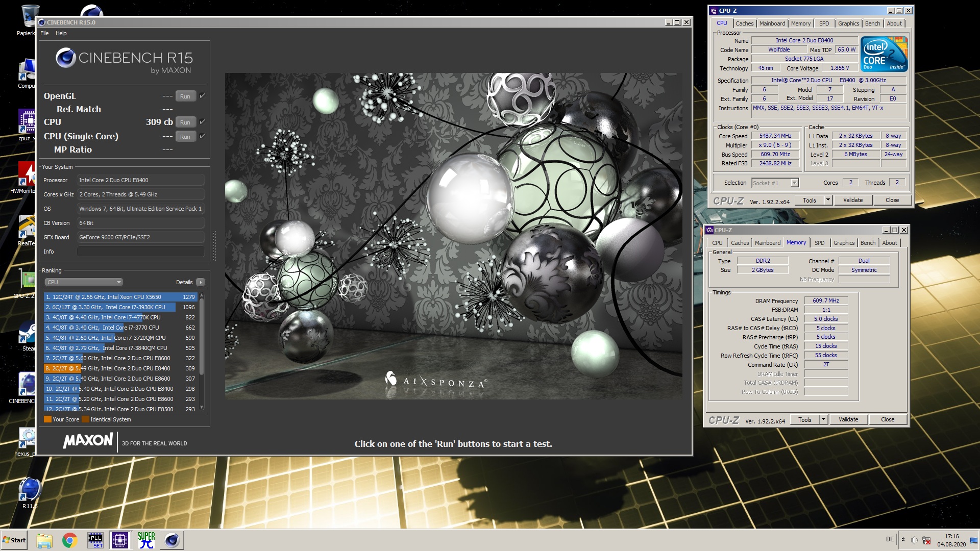Expand Tools dropdown arrow in the CPU-Z Memory tab window
Viewport: 980px width, 551px height.
pyautogui.click(x=823, y=419)
